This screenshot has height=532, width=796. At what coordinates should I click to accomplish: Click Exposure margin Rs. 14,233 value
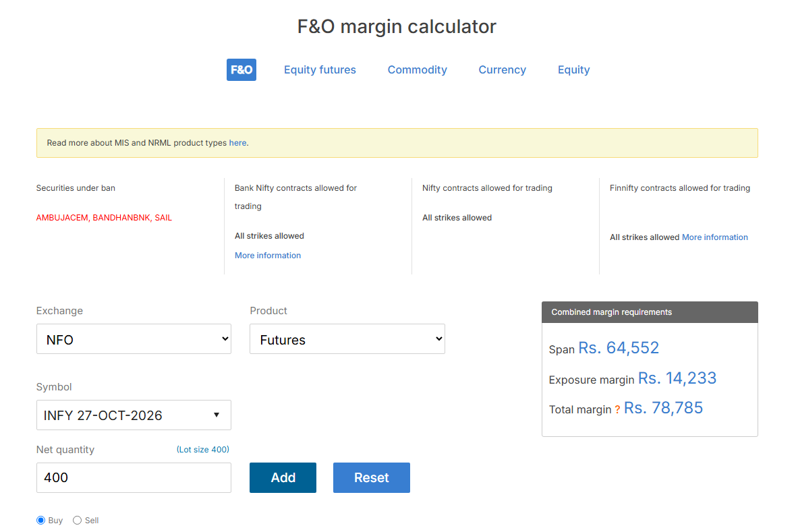point(677,378)
